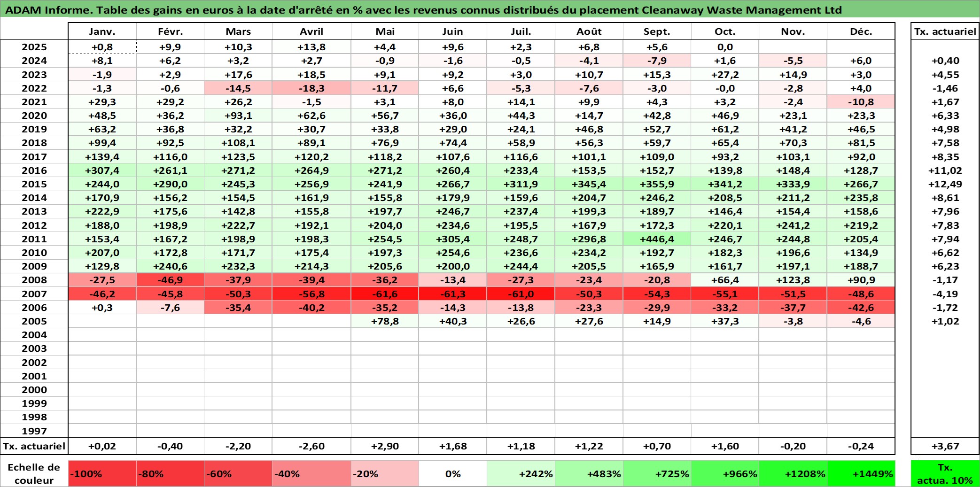Click the +242% light green swatch
Viewport: 980px width, 487px height.
click(x=521, y=473)
